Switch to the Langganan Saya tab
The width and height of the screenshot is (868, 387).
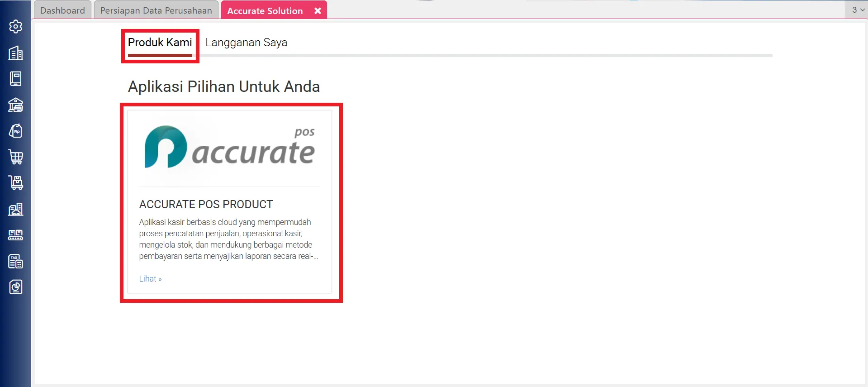click(x=246, y=43)
